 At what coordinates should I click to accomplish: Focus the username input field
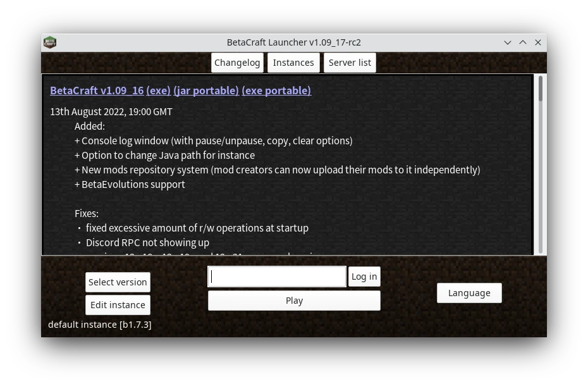(x=277, y=277)
